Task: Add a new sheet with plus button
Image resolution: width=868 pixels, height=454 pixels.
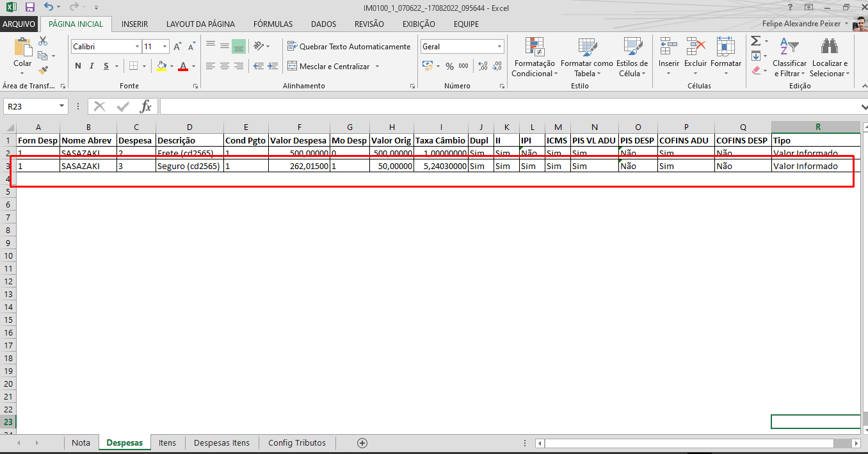Action: click(362, 443)
